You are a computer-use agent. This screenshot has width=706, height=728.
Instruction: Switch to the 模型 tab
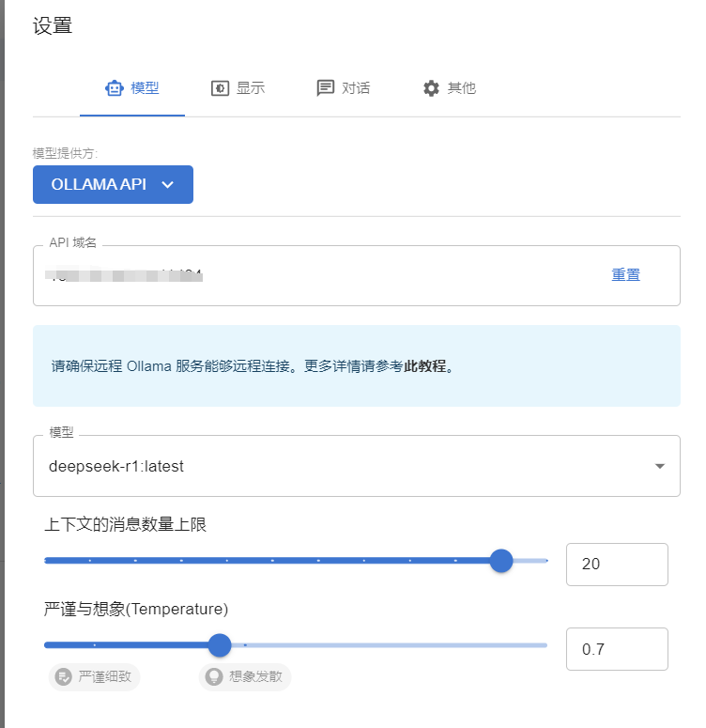132,88
